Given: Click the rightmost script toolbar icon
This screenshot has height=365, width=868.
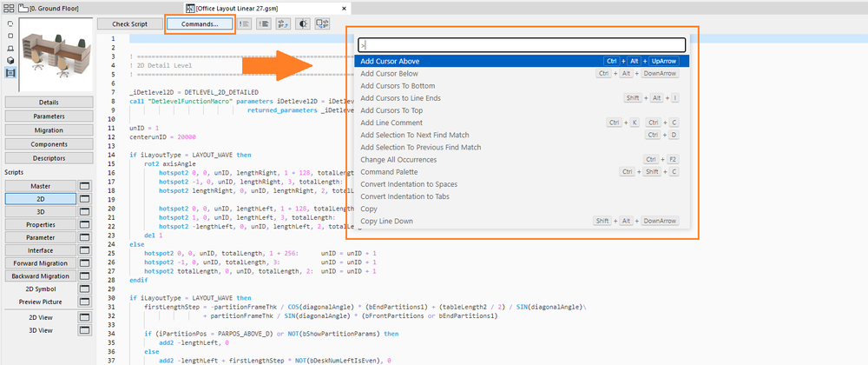Looking at the screenshot, I should 322,23.
